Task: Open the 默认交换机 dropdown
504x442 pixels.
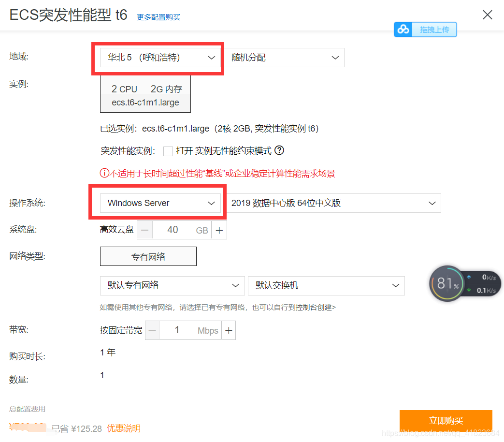Action: point(326,286)
